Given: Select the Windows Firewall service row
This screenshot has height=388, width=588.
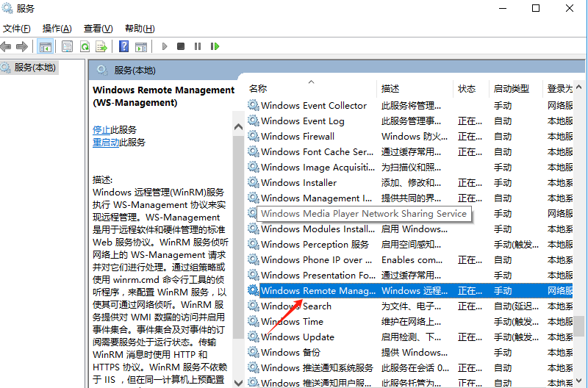Looking at the screenshot, I should coord(409,136).
